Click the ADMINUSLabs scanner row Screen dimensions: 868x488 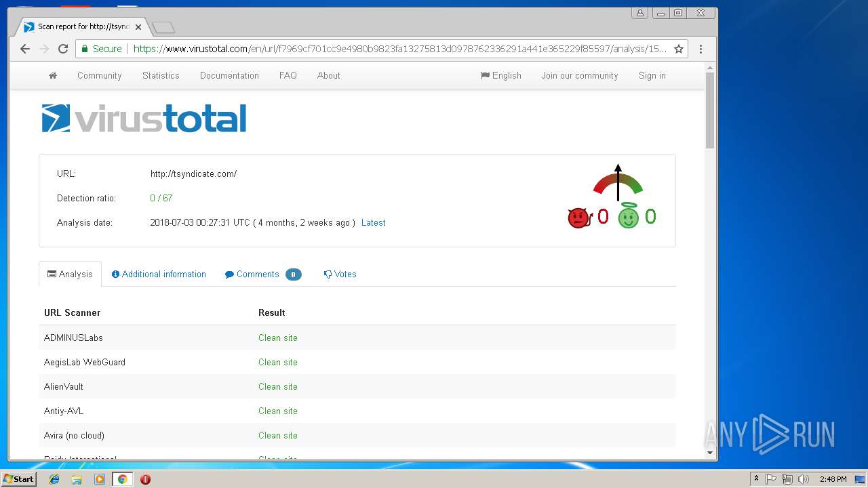tap(357, 338)
